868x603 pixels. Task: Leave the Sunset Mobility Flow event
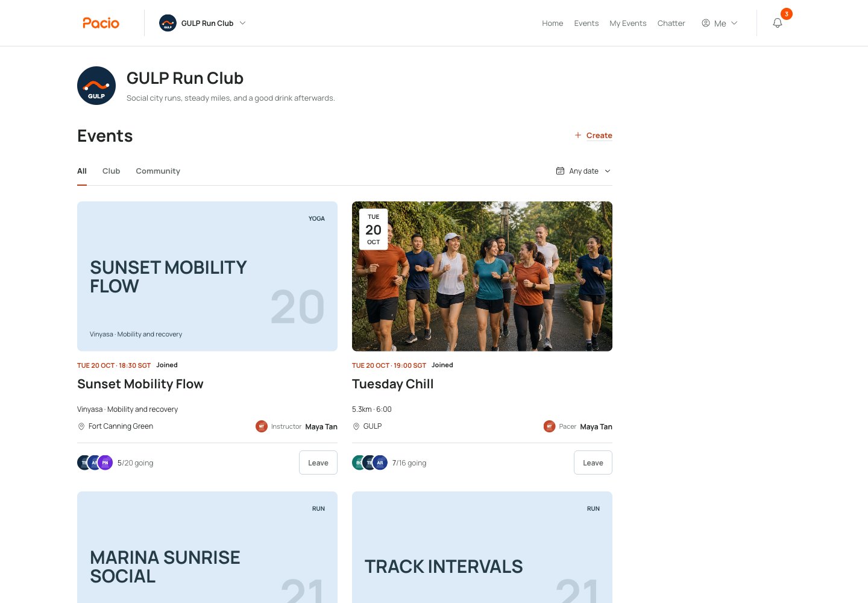(318, 463)
